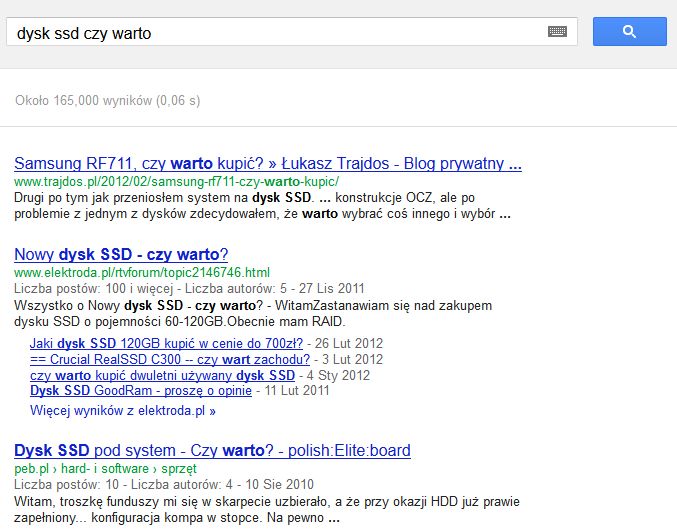Click the '11 Lut 2011' date text

click(297, 391)
